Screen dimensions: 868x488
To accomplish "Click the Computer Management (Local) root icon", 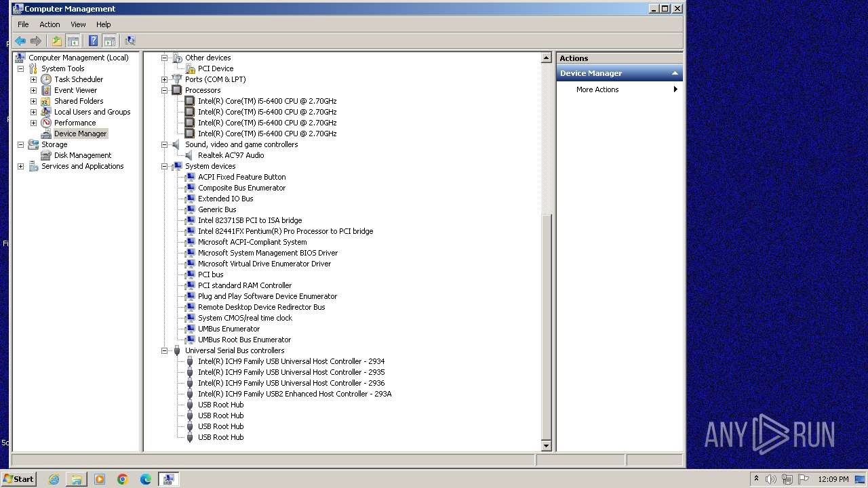I will point(20,58).
